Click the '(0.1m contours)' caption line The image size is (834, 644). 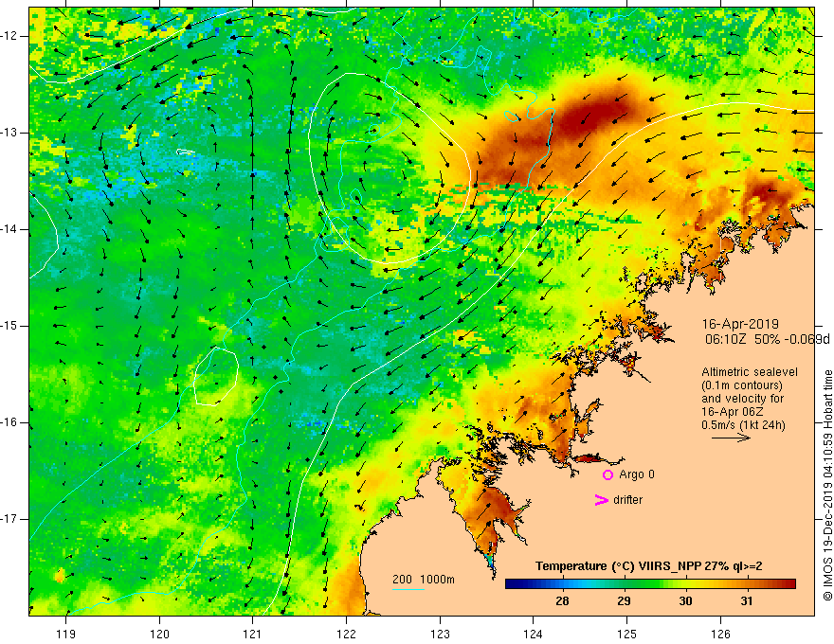point(742,385)
